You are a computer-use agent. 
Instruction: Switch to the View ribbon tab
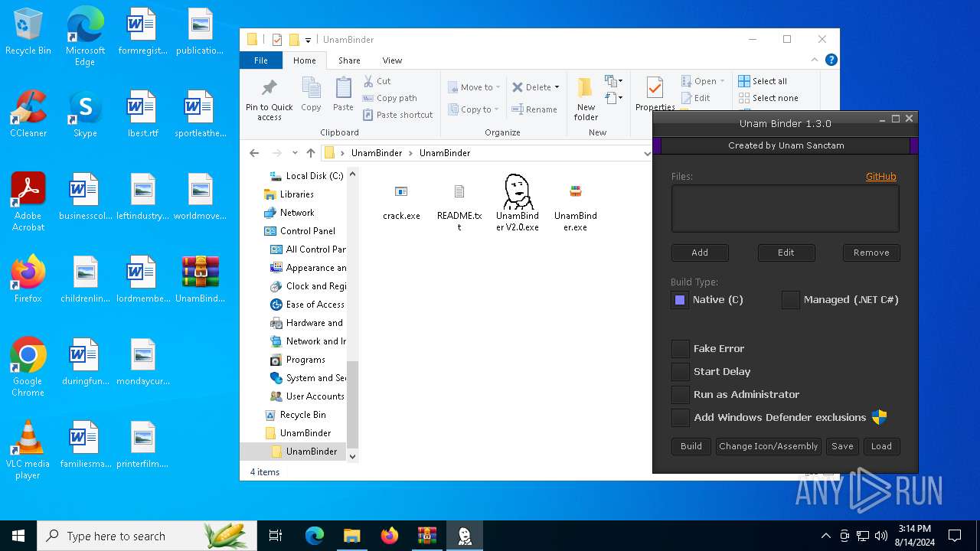(392, 60)
